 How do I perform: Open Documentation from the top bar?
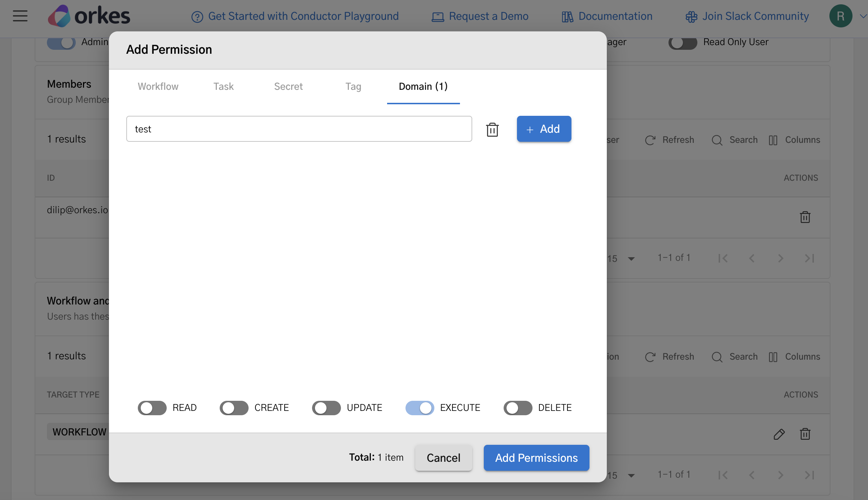click(606, 16)
